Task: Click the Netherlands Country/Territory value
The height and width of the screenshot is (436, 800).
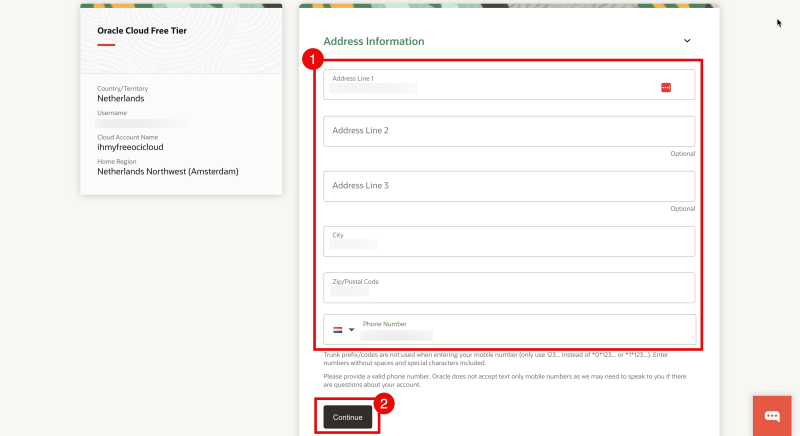Action: [x=121, y=99]
